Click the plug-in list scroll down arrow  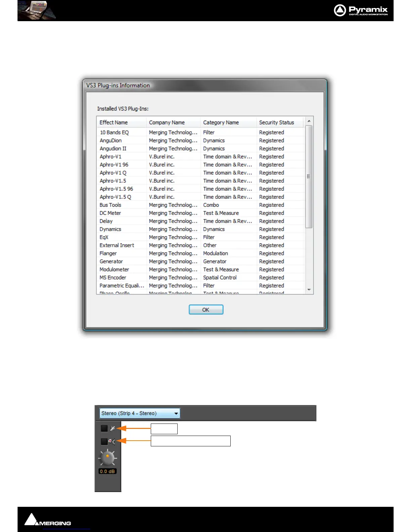point(309,290)
